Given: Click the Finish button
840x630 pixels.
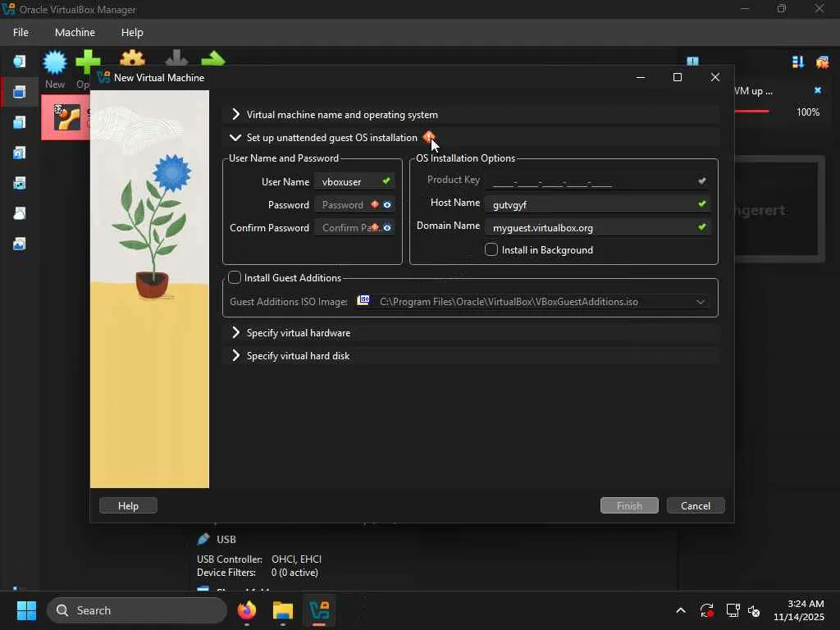Looking at the screenshot, I should (629, 505).
